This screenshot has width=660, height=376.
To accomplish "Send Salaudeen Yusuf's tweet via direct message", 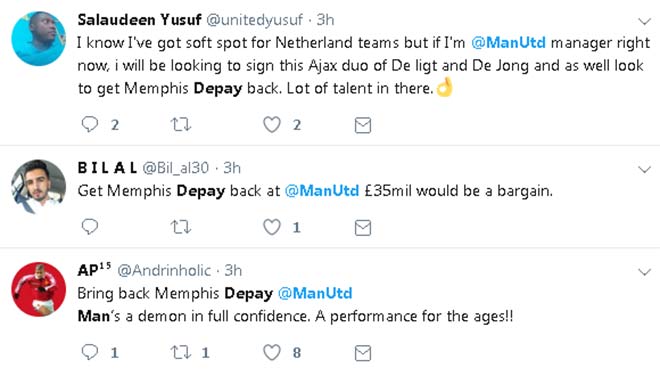I will [363, 125].
